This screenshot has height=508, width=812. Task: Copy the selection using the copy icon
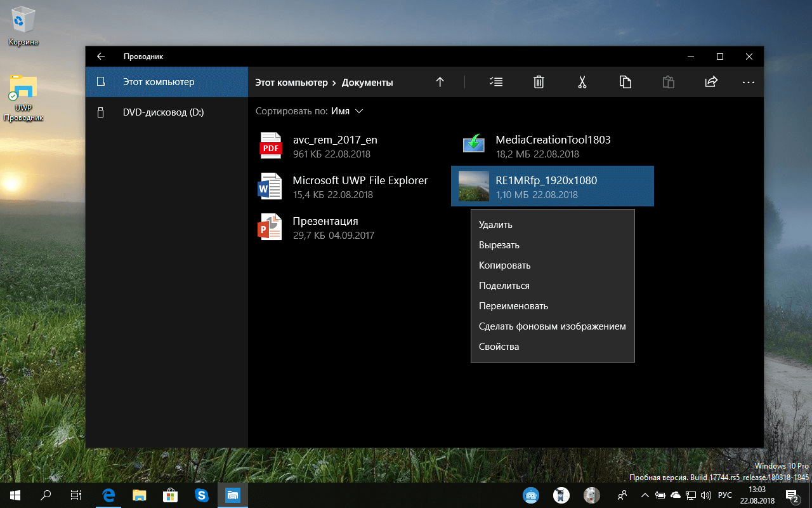click(625, 82)
